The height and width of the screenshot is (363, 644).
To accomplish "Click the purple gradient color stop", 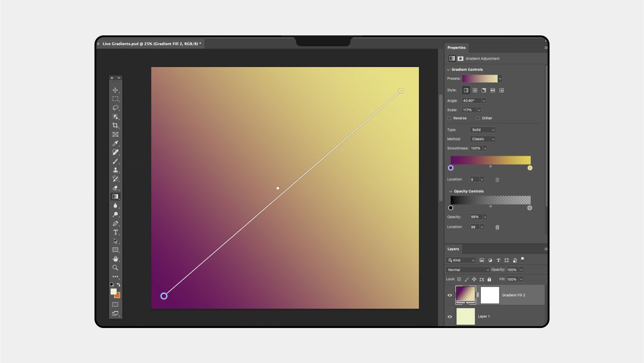I will (451, 168).
